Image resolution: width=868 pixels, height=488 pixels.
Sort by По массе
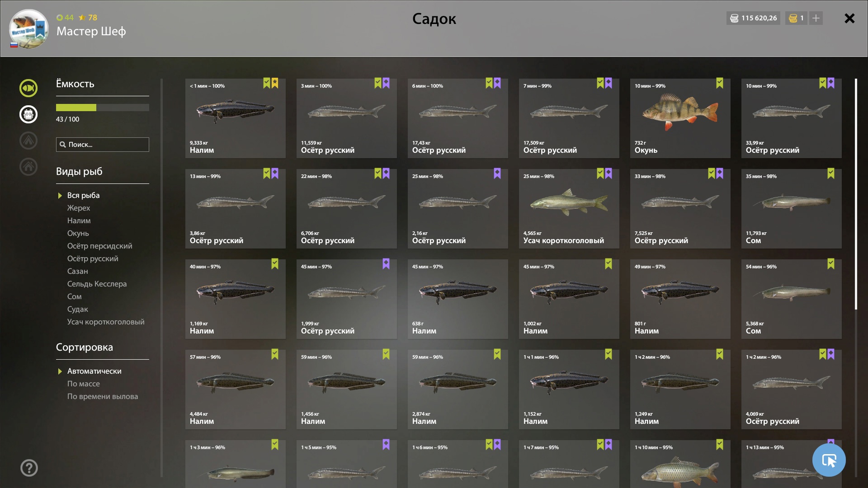coord(83,384)
